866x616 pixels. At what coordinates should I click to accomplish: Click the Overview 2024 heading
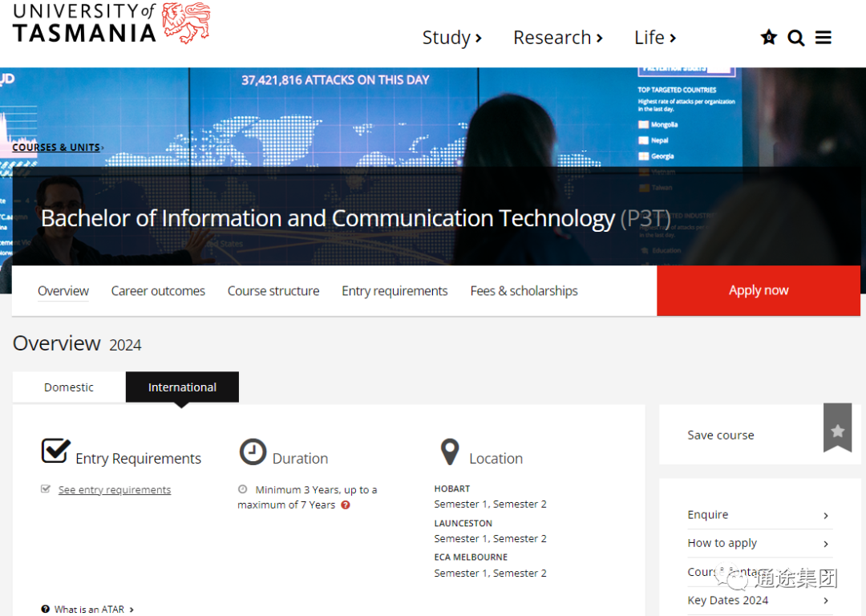(77, 343)
